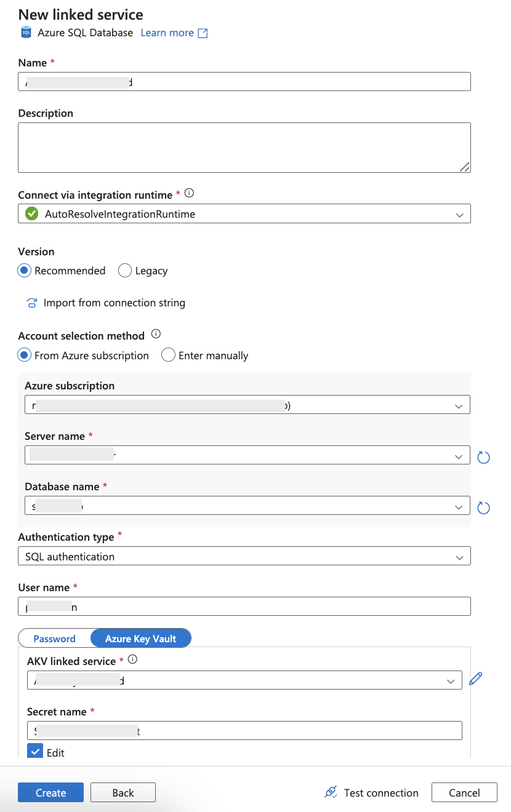Click the refresh icon beside Server name
This screenshot has width=511, height=812.
pos(483,457)
